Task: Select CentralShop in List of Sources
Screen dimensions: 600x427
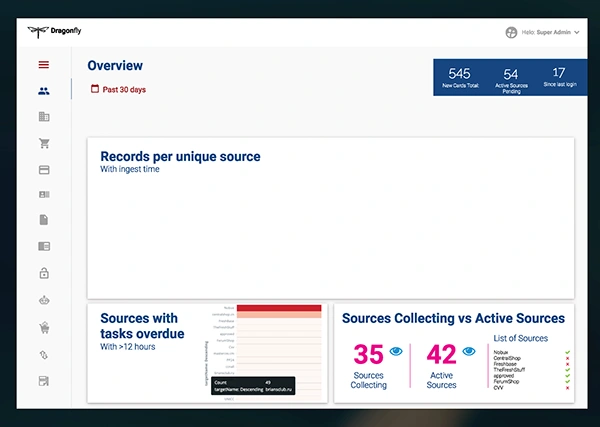Action: coord(507,359)
